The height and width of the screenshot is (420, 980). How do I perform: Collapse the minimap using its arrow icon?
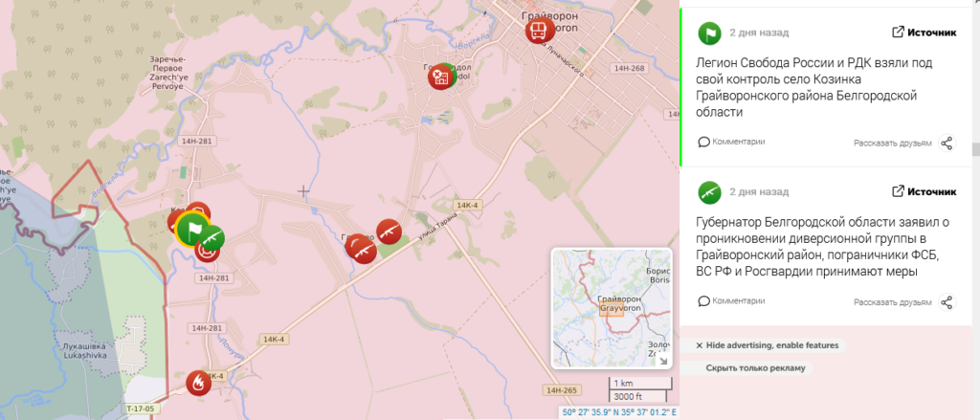click(663, 360)
